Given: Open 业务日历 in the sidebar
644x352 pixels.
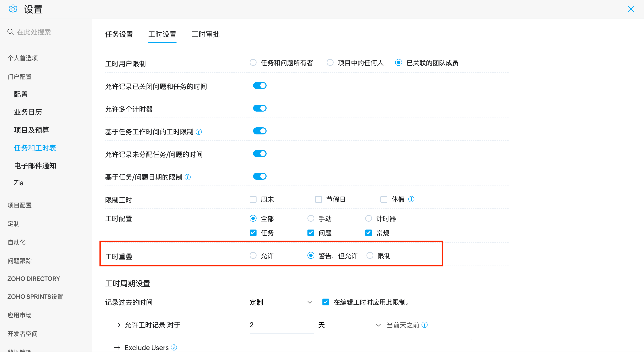Looking at the screenshot, I should 28,112.
